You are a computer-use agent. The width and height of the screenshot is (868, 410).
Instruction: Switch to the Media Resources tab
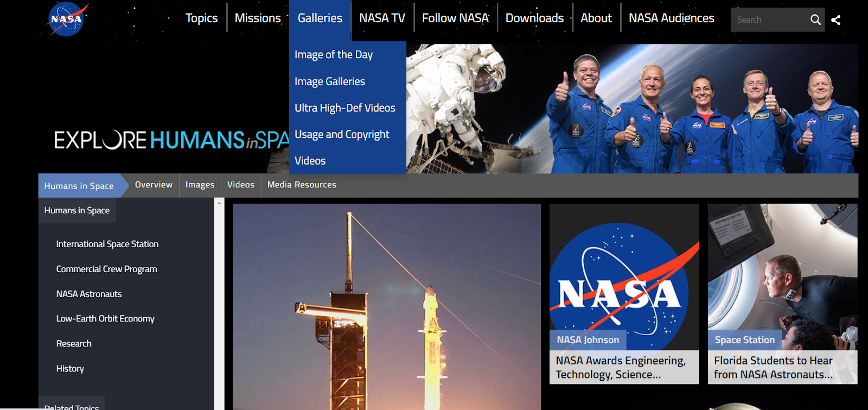pos(302,185)
